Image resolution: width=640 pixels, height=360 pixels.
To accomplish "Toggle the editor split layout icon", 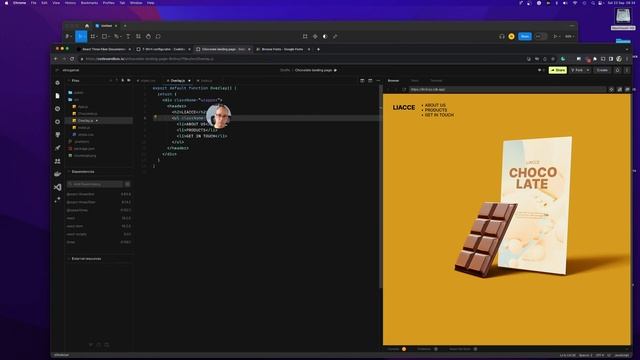I will click(362, 81).
